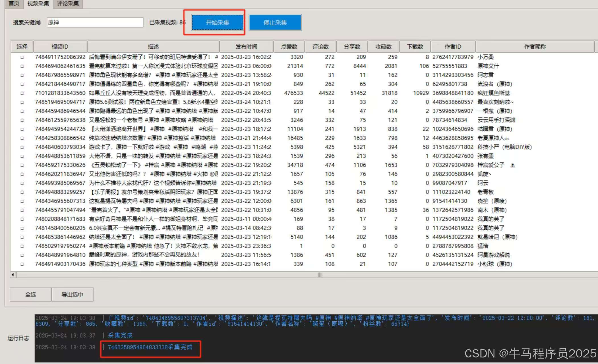Switch to the 首页 tab
The width and height of the screenshot is (598, 364).
[x=14, y=3]
